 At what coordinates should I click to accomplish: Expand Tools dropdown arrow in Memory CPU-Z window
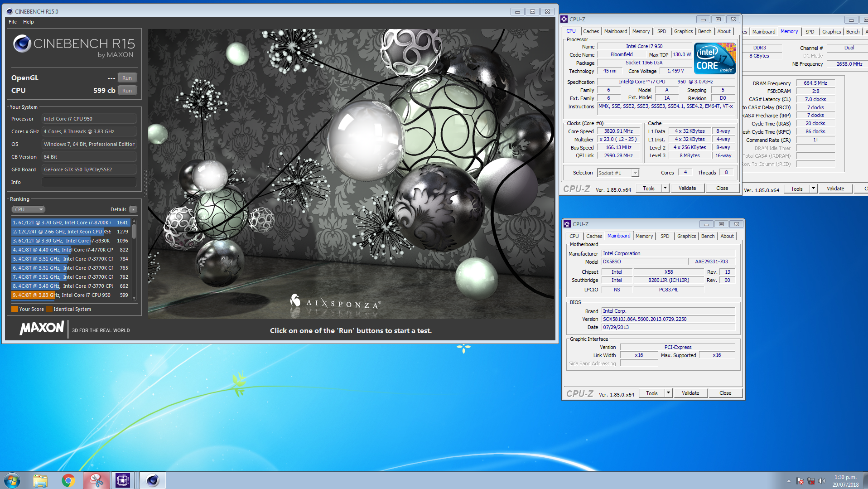tap(814, 189)
